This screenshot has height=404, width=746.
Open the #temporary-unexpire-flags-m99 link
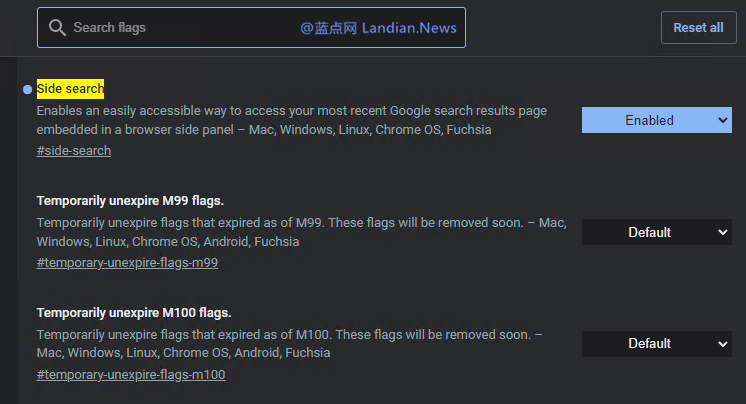[127, 263]
